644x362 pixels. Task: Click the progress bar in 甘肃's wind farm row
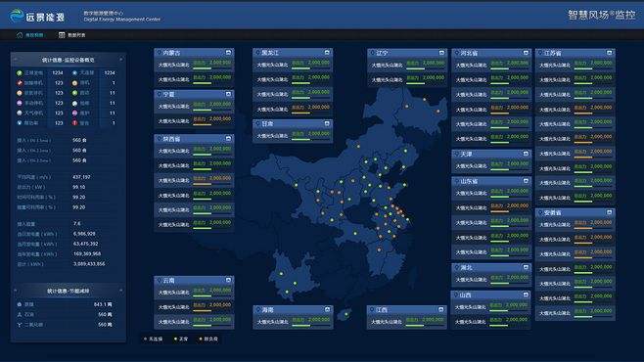pyautogui.click(x=311, y=139)
